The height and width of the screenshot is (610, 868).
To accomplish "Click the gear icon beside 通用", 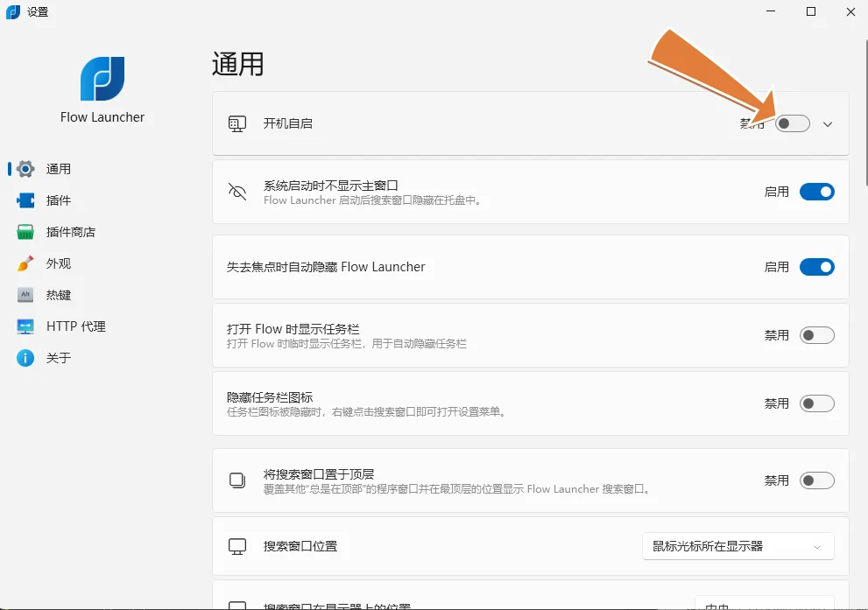I will (x=25, y=169).
